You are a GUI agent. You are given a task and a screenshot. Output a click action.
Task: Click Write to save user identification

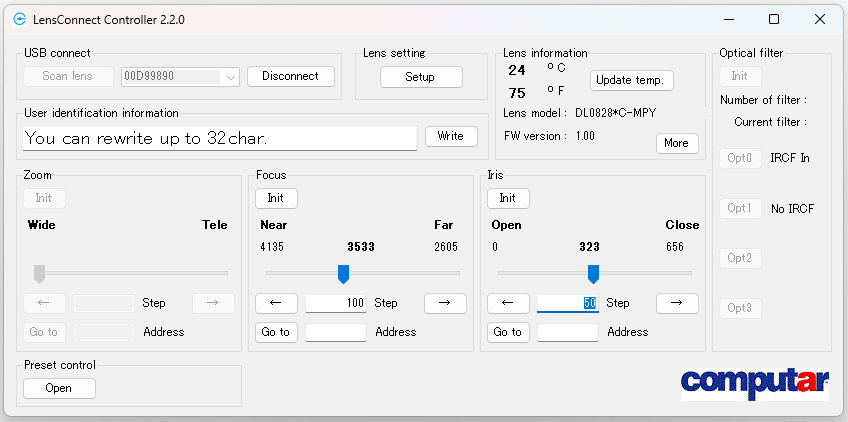coord(450,136)
